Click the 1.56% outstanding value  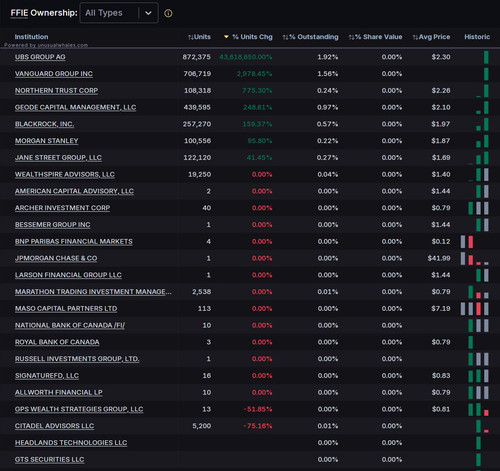click(x=327, y=74)
